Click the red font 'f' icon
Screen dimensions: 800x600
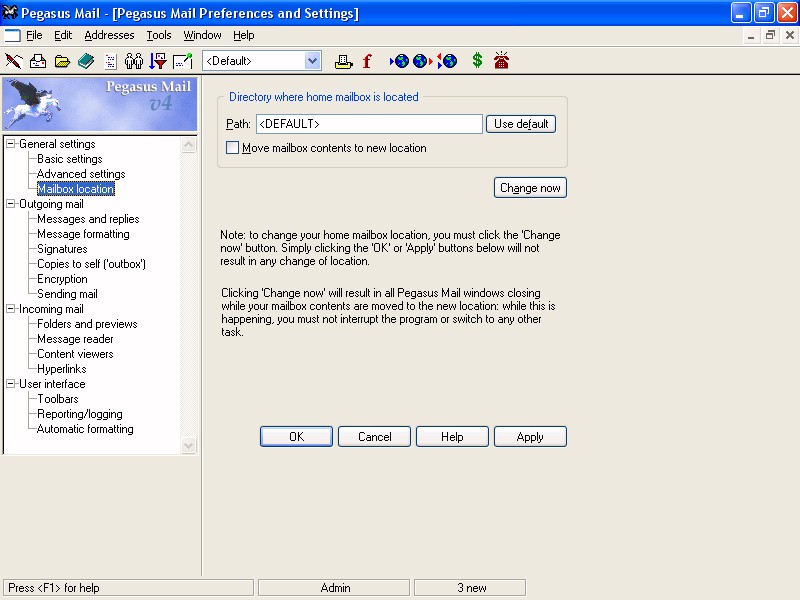pos(367,61)
